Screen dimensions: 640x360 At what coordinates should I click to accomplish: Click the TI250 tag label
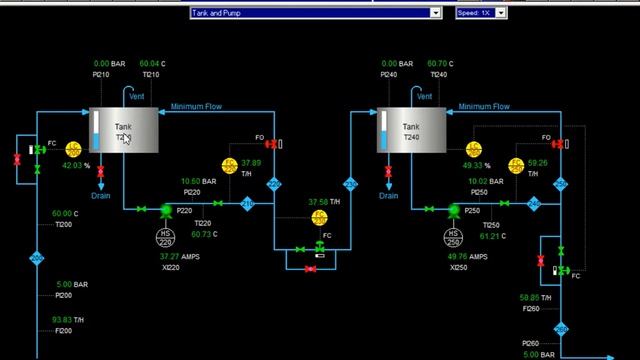tap(491, 225)
